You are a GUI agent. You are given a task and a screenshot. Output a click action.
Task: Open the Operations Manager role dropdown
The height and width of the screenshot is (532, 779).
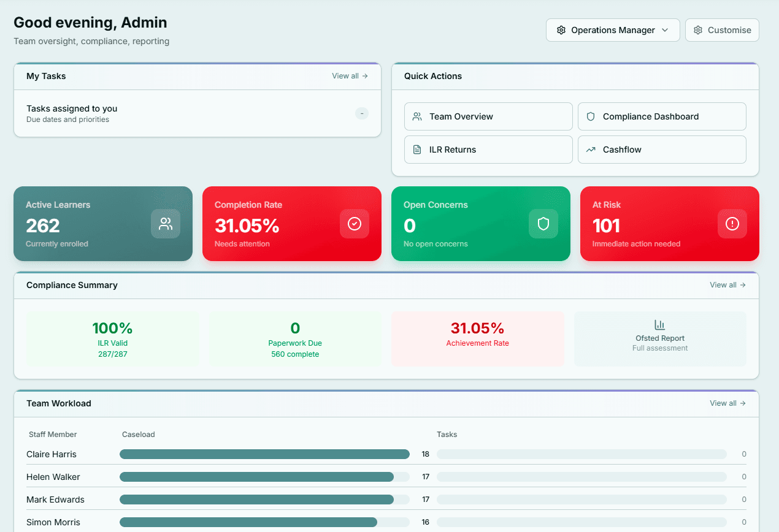[x=612, y=29]
